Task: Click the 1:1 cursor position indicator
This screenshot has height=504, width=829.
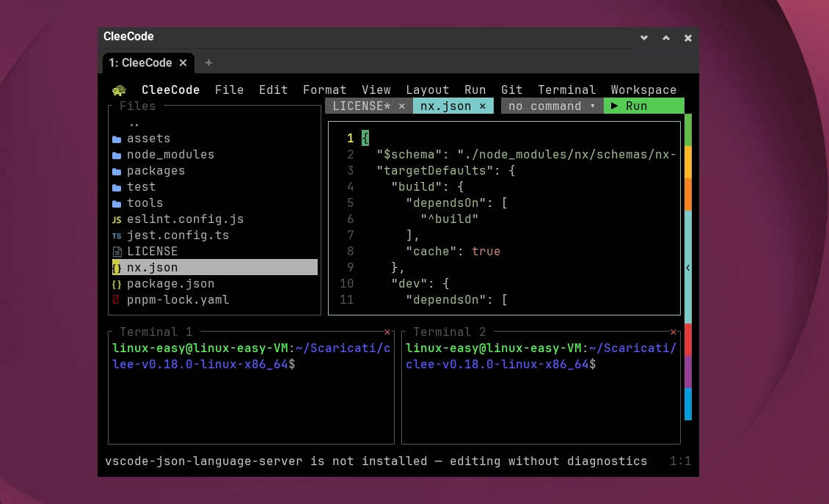Action: click(x=680, y=461)
